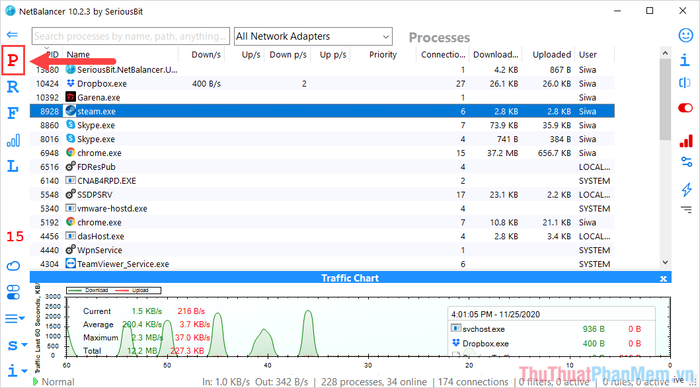Image resolution: width=700 pixels, height=388 pixels.
Task: Click the red signal bars icon
Action: 686,141
